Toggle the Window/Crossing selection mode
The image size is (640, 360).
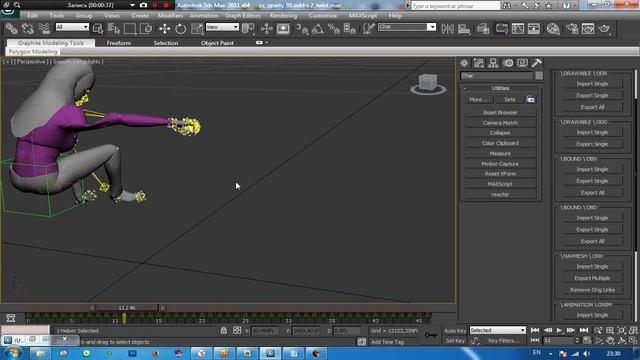pos(146,29)
